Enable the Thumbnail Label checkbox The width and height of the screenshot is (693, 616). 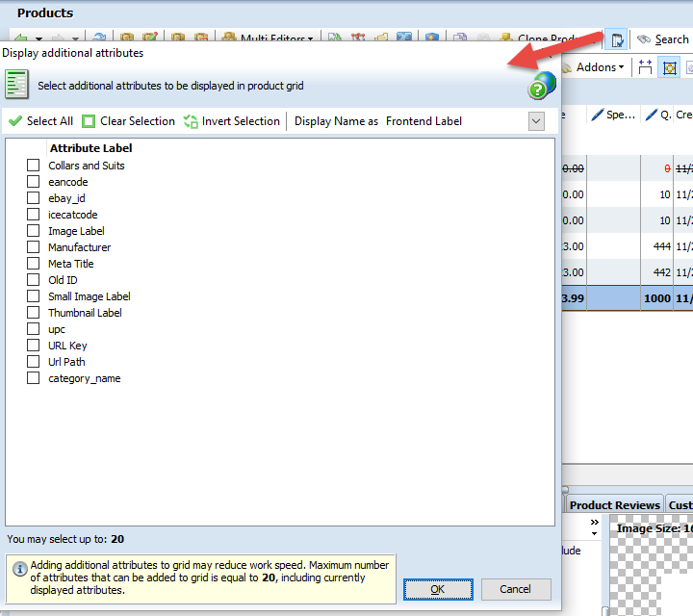click(33, 313)
